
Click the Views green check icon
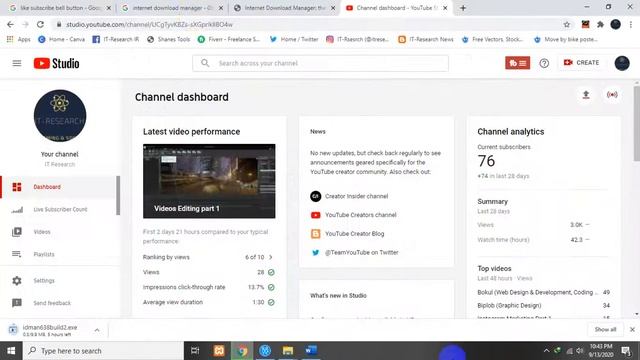[271, 272]
